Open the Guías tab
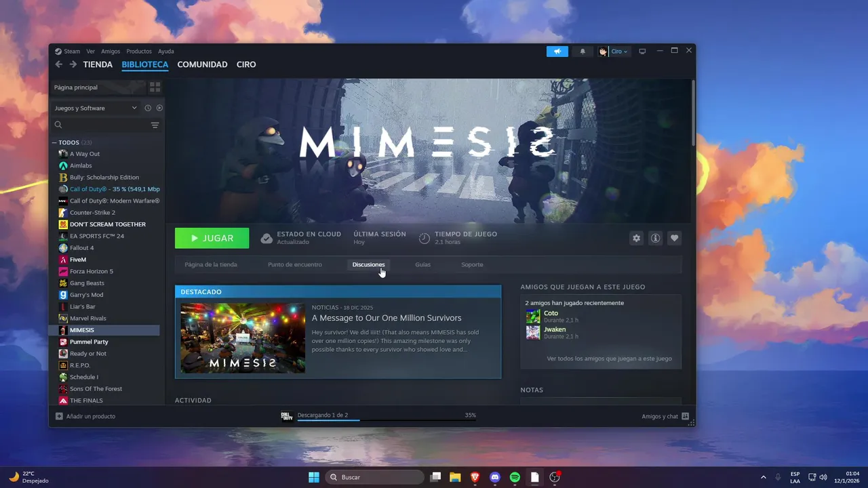The height and width of the screenshot is (488, 868). (422, 264)
